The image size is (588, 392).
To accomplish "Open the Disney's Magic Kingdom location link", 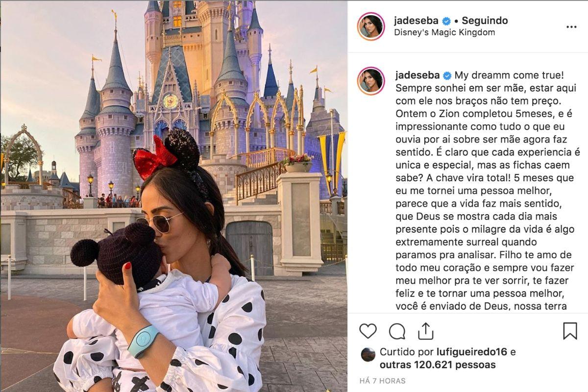I will [x=444, y=32].
